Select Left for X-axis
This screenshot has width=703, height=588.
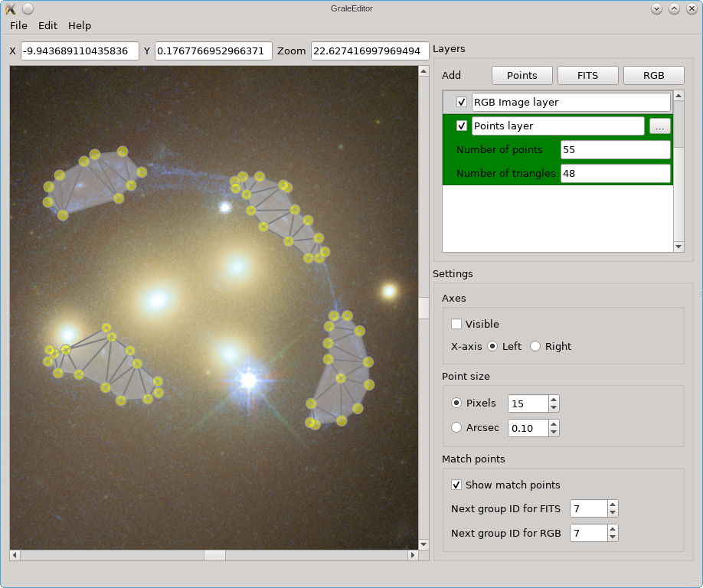pos(492,346)
